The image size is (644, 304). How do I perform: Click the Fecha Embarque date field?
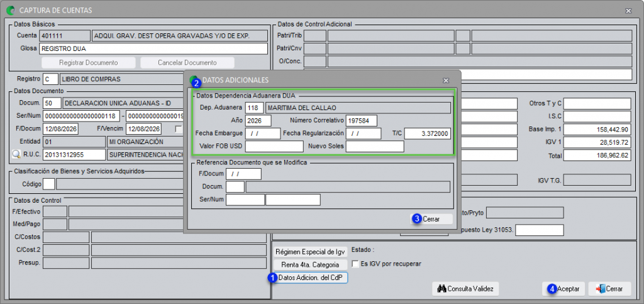click(x=263, y=134)
